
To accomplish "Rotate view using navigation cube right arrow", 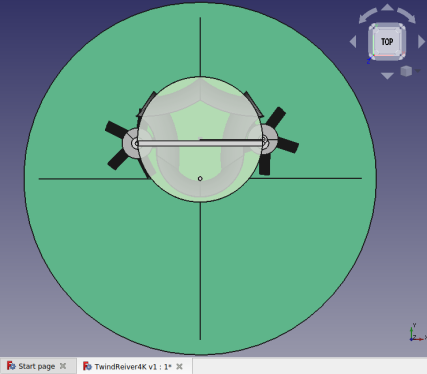I will click(x=421, y=42).
